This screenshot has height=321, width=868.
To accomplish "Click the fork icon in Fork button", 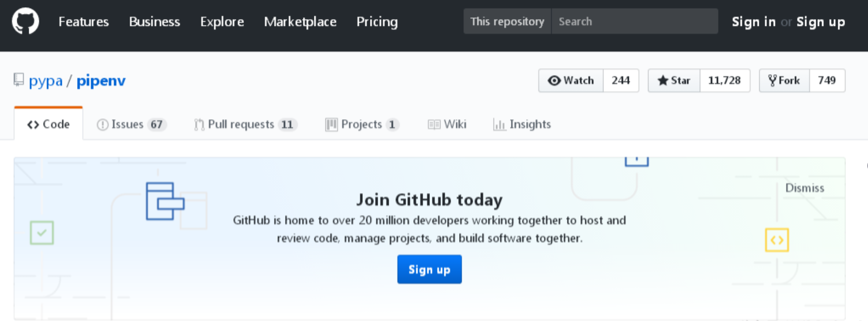I will [772, 80].
